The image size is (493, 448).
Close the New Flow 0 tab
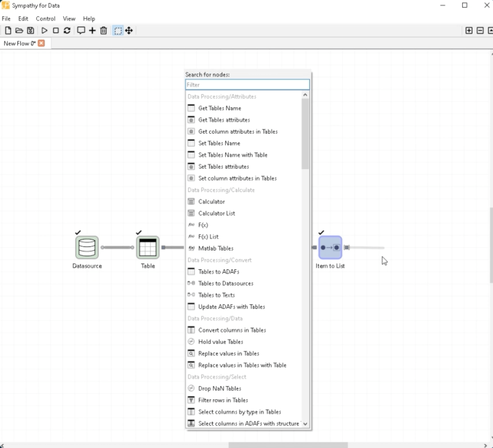pos(41,43)
